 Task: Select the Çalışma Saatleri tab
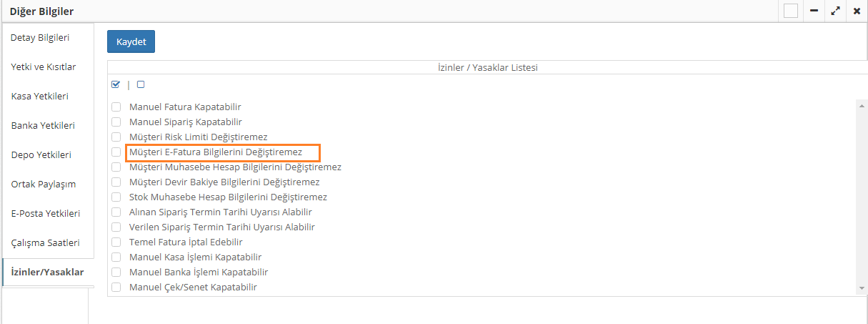point(46,242)
